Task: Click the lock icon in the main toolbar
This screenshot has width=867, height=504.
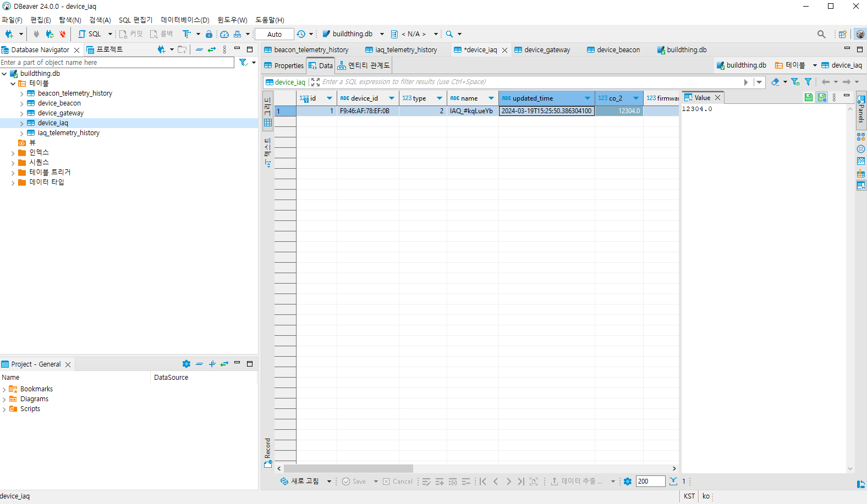Action: [209, 34]
